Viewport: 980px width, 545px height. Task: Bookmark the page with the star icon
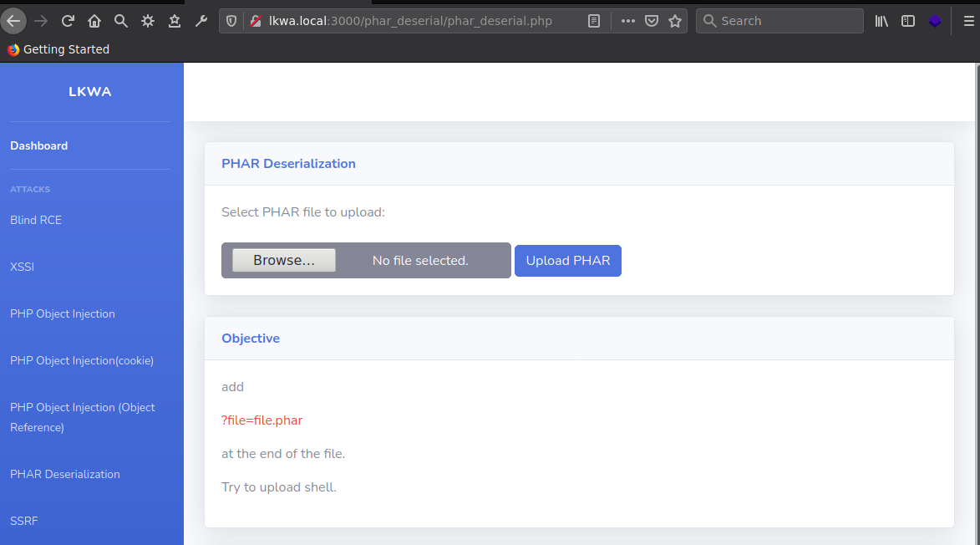(x=674, y=20)
